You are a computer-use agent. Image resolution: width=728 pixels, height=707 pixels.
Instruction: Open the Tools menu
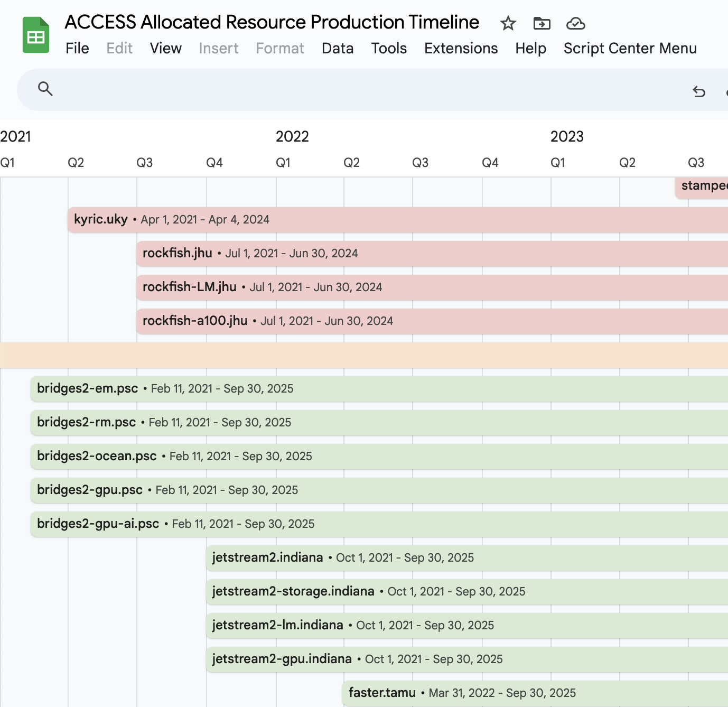[x=388, y=48]
